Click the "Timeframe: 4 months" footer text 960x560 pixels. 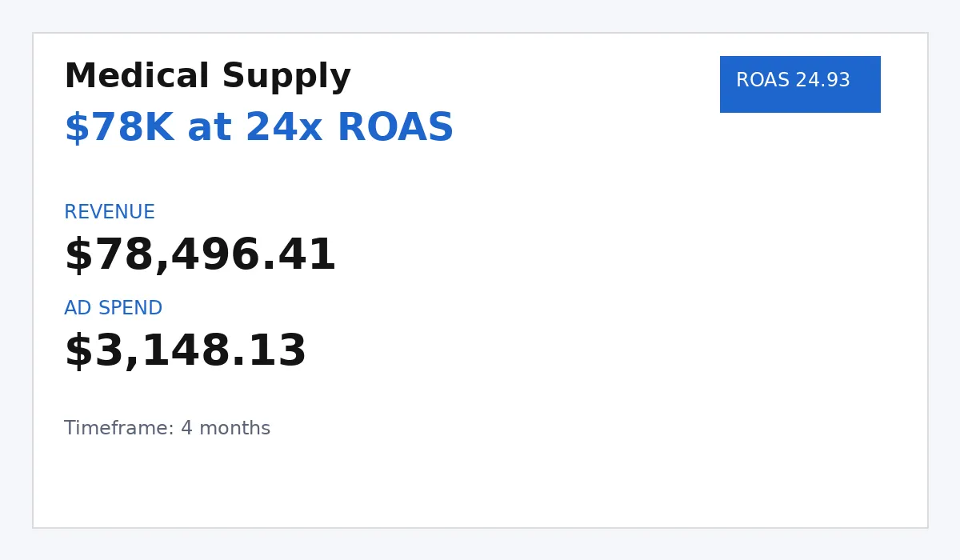(167, 429)
